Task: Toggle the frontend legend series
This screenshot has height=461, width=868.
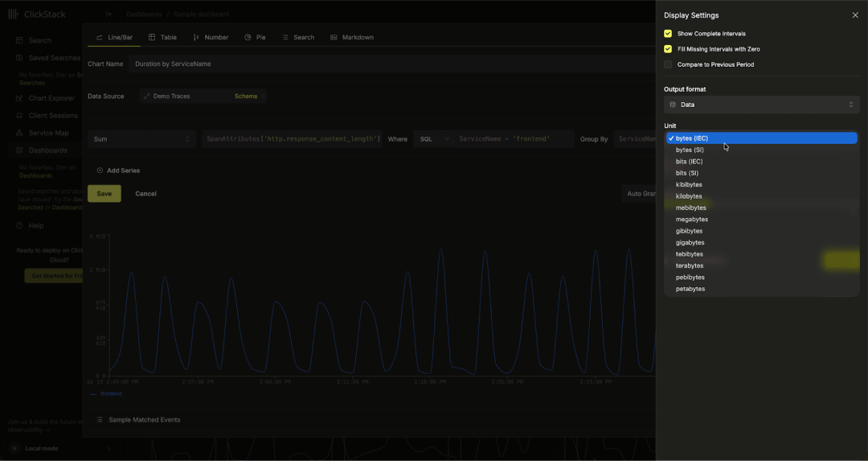Action: pos(106,394)
